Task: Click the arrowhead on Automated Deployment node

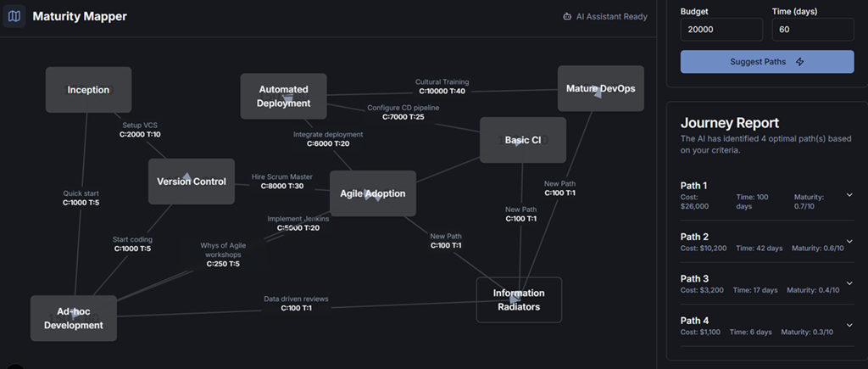Action: 287,101
